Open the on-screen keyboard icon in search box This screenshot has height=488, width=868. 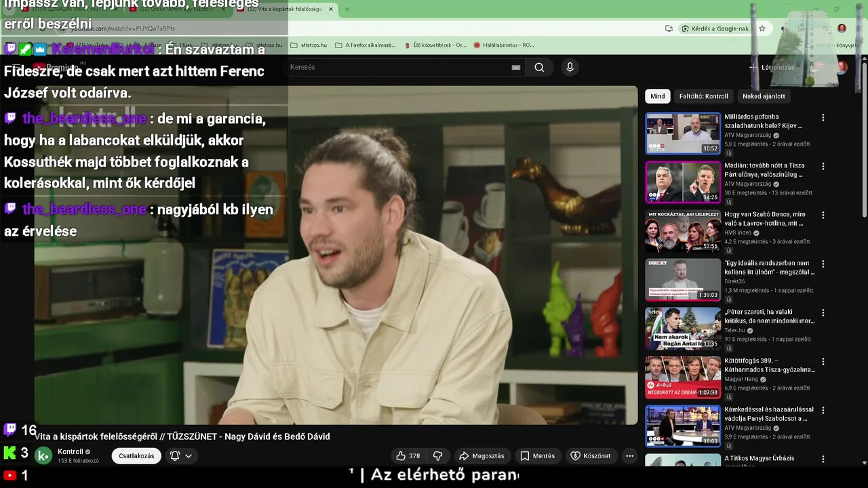[516, 67]
